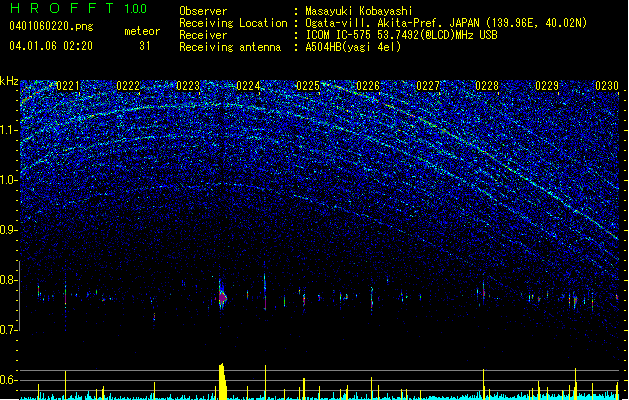Click the HROFFT 1.0.0 title text
Screen dimensions: 629x400
coord(79,8)
